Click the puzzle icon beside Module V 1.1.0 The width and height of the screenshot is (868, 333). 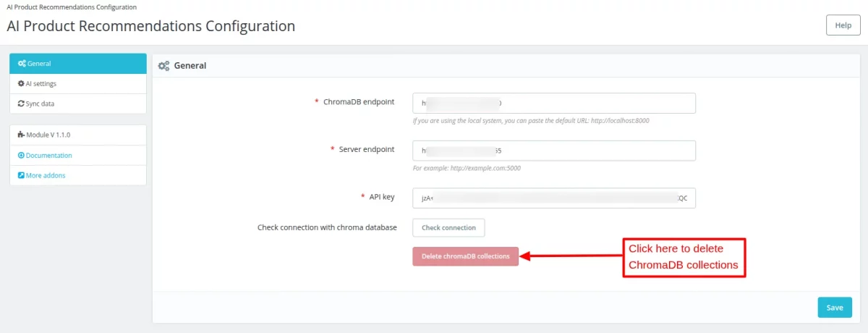point(21,135)
